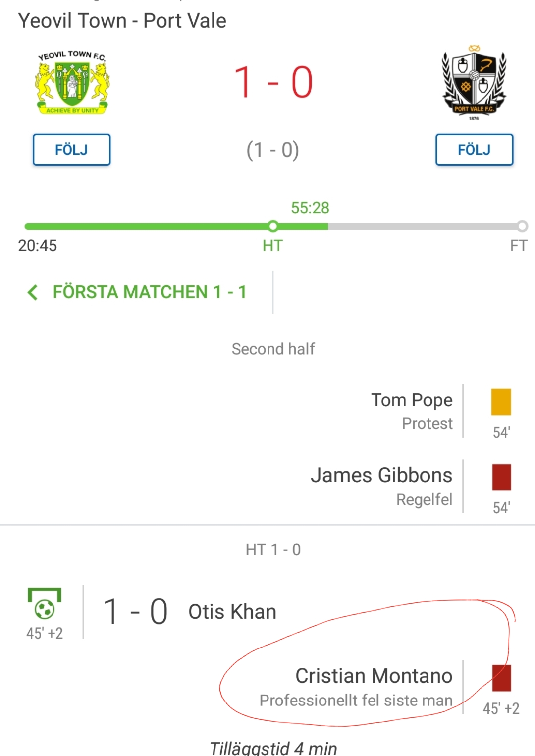Tap James Gibbons' red card icon
The image size is (535, 756).
(x=501, y=477)
